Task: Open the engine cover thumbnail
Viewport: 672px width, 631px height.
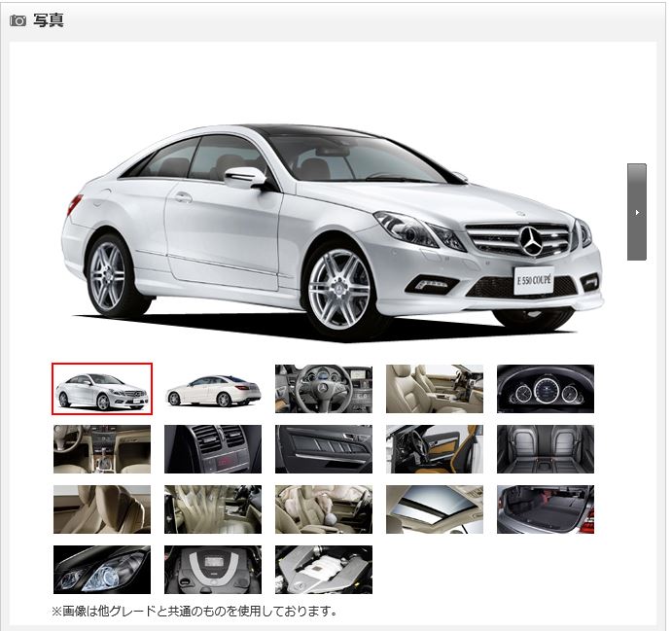Action: [213, 570]
